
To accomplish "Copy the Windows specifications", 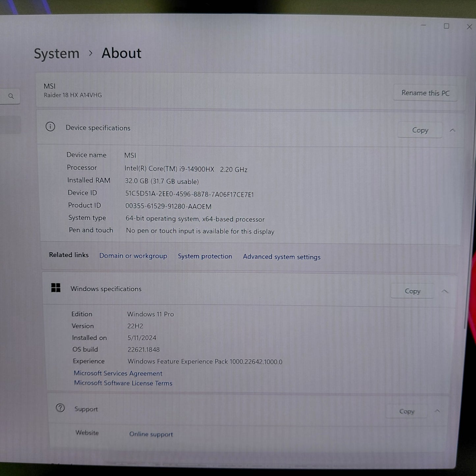I will 412,291.
